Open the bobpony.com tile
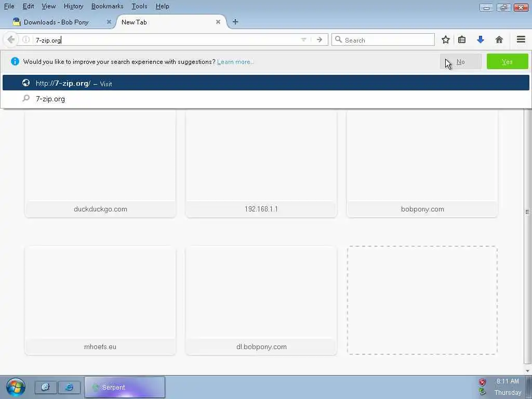This screenshot has height=399, width=532. (x=422, y=163)
